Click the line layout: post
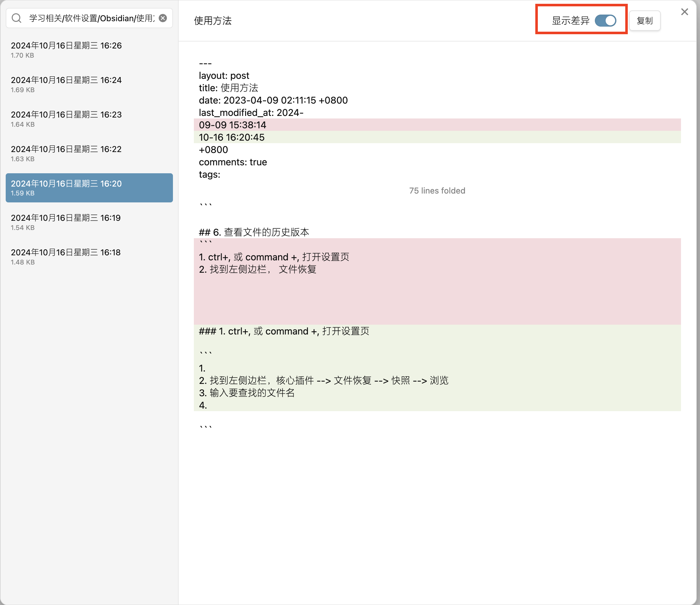The width and height of the screenshot is (700, 605). pyautogui.click(x=224, y=76)
